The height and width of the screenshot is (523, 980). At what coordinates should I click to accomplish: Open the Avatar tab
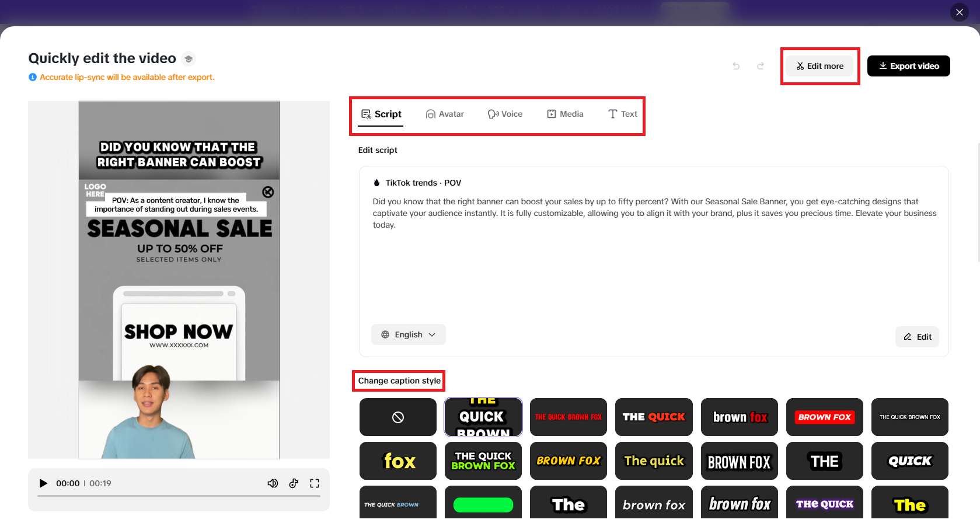click(445, 114)
